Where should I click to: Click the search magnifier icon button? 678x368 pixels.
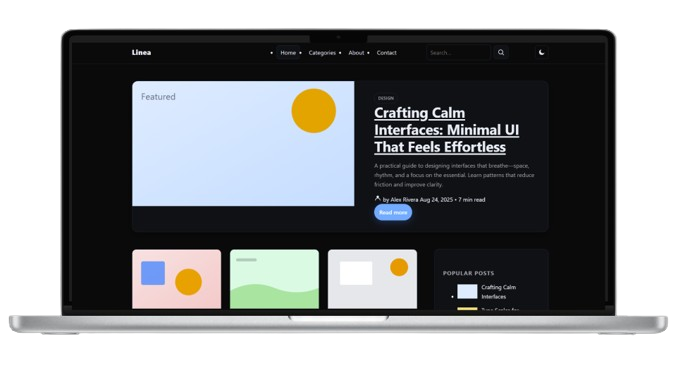501,53
